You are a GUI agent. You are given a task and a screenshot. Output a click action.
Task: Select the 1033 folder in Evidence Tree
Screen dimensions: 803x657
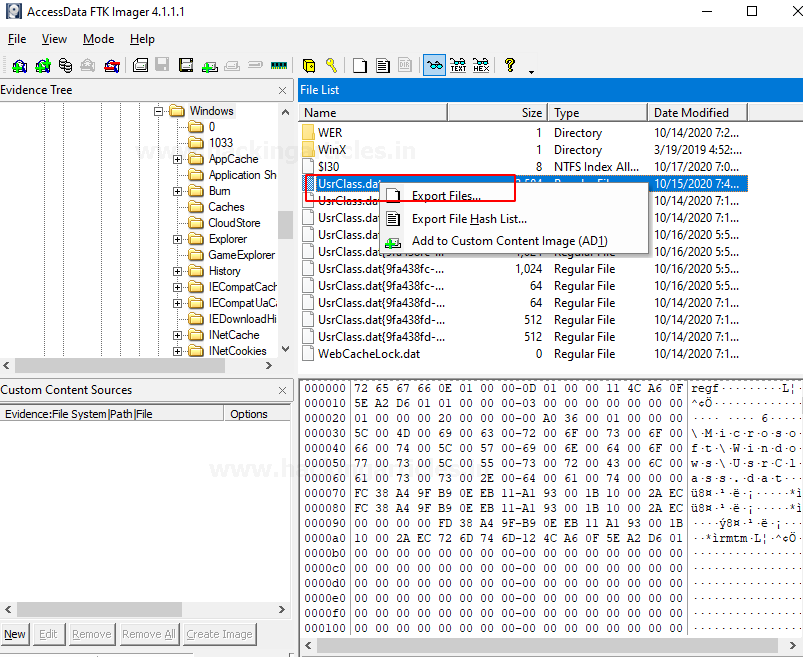(x=221, y=143)
